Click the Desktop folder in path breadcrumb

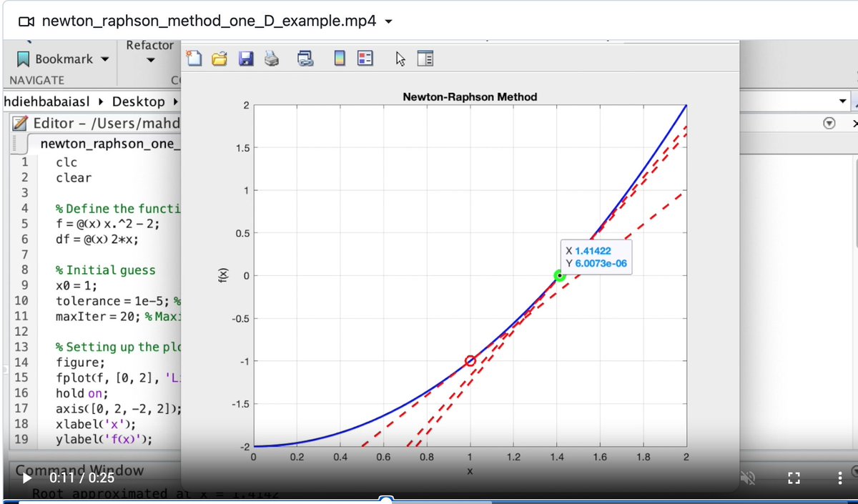pyautogui.click(x=139, y=101)
